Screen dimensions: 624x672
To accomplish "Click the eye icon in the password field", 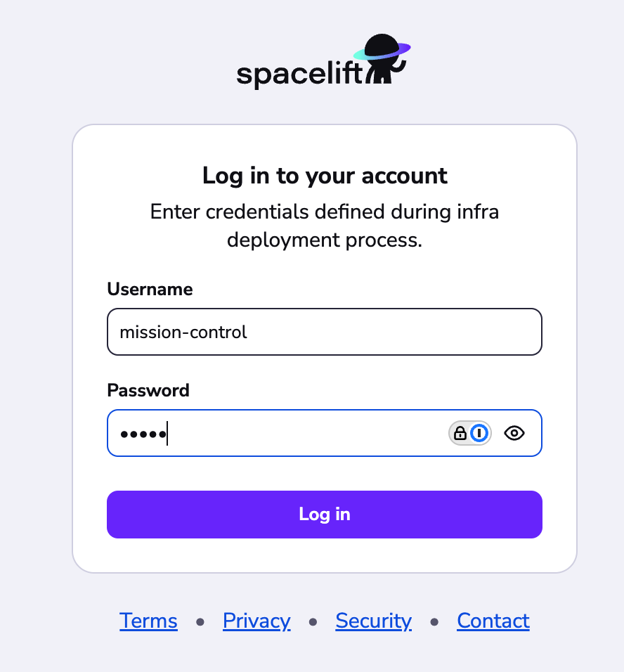I will (514, 433).
